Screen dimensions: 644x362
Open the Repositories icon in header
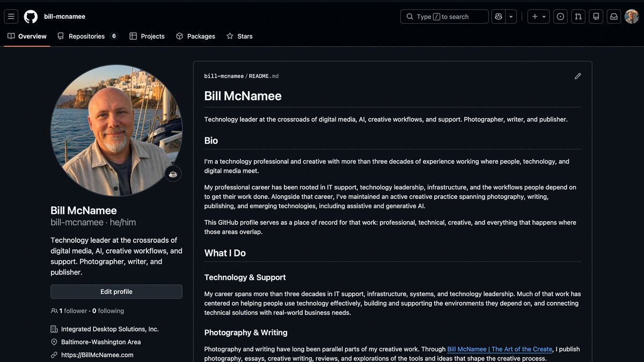point(596,17)
